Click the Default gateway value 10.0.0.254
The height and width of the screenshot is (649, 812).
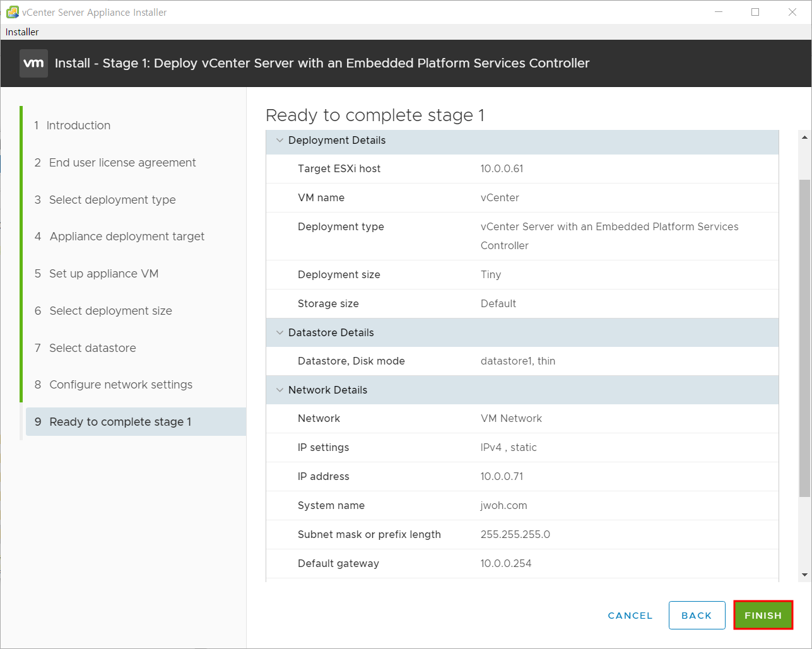click(506, 563)
